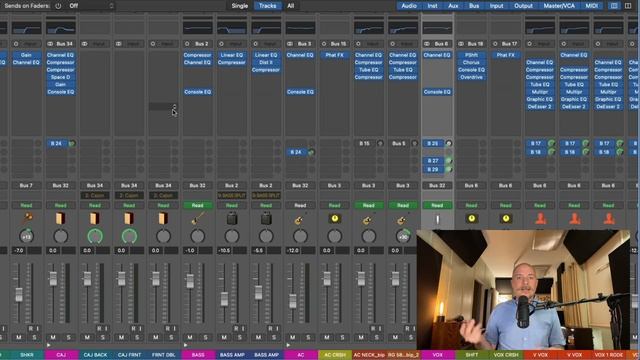Click the send knob next to B 27
Viewport: 640px width, 360px height.
[x=449, y=161]
